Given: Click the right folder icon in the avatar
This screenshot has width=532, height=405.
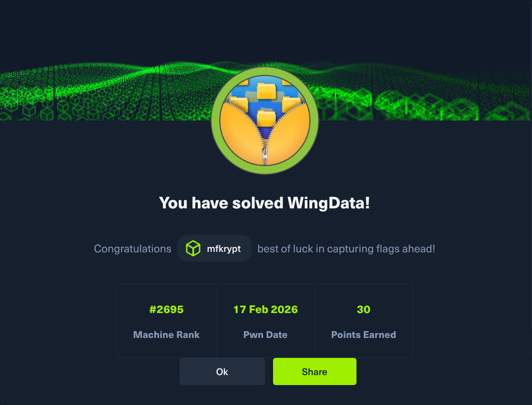Looking at the screenshot, I should tap(291, 104).
